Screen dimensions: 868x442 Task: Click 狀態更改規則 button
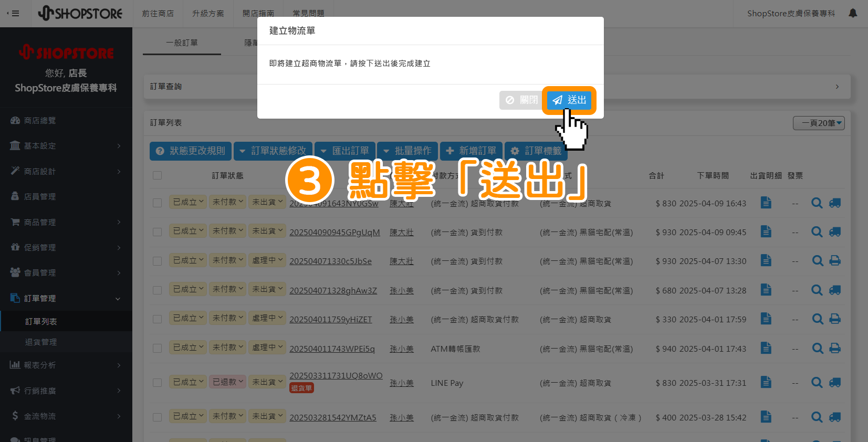[191, 151]
